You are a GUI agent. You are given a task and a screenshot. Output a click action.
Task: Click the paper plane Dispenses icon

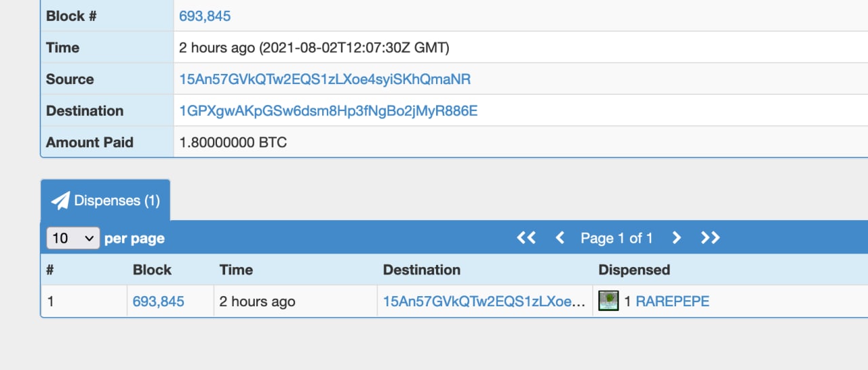click(x=60, y=200)
